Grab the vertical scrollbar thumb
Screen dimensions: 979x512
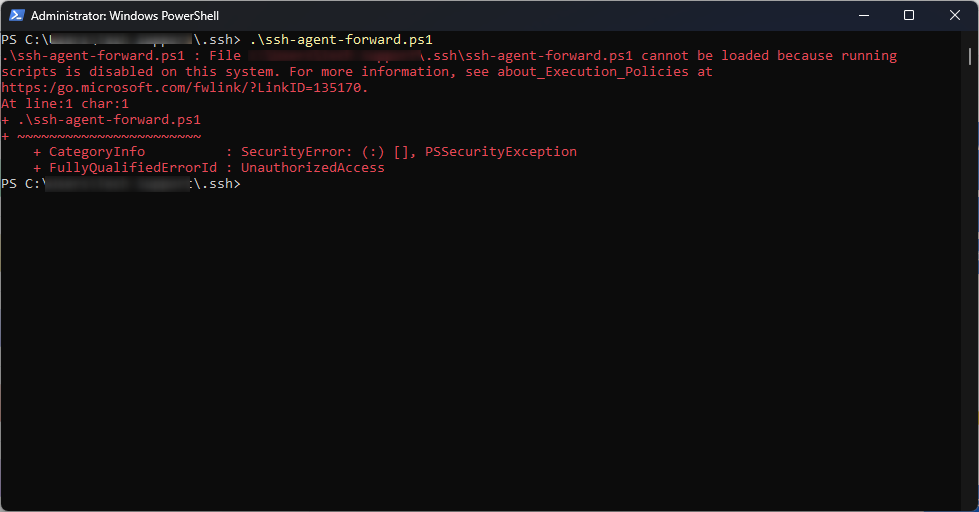pyautogui.click(x=970, y=56)
